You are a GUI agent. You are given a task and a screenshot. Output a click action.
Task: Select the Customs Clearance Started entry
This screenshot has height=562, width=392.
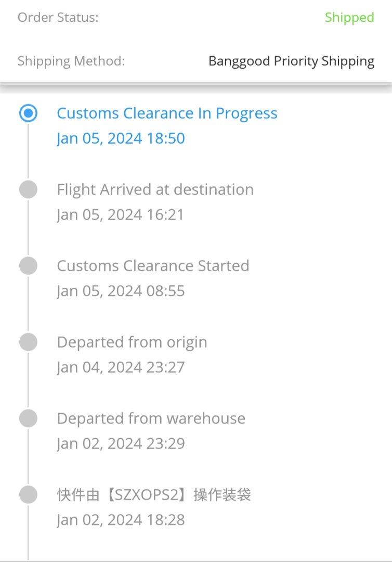[153, 266]
